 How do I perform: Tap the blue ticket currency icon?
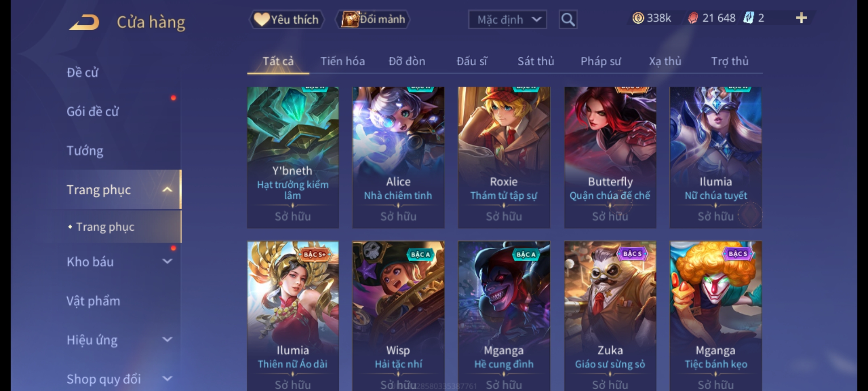point(748,18)
